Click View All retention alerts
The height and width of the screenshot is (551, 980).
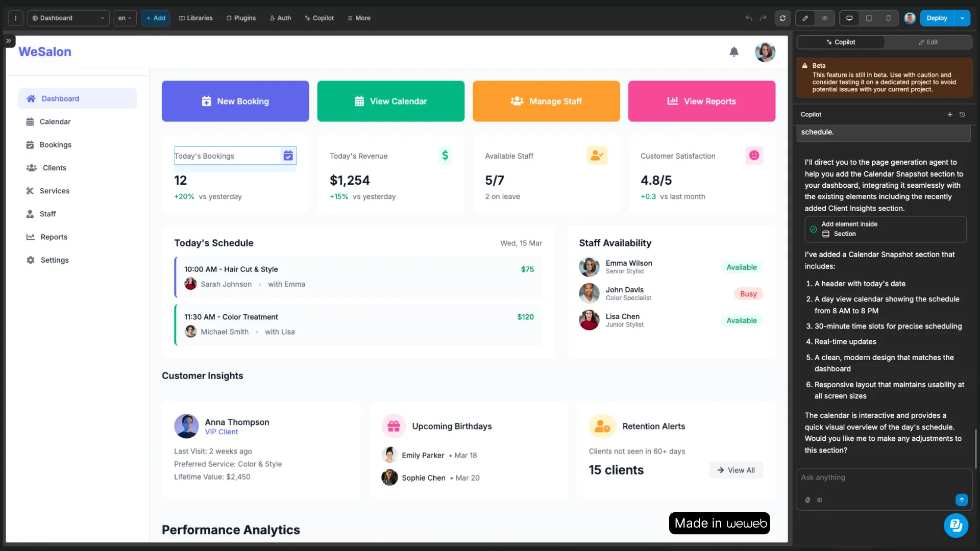point(736,470)
